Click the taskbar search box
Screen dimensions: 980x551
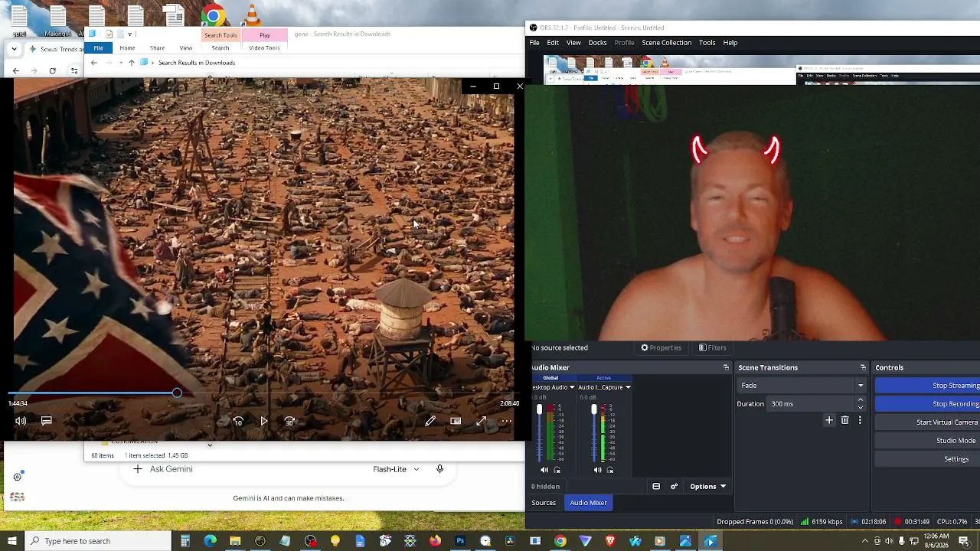(x=98, y=541)
